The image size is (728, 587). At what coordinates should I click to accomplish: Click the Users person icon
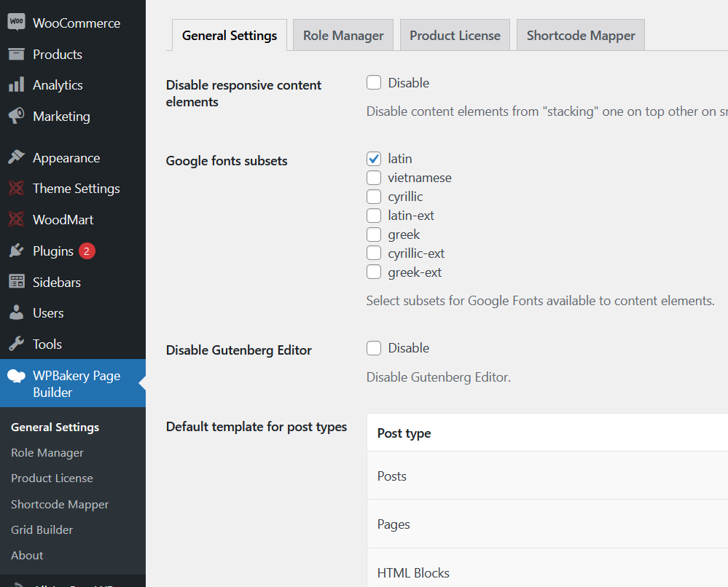(16, 313)
